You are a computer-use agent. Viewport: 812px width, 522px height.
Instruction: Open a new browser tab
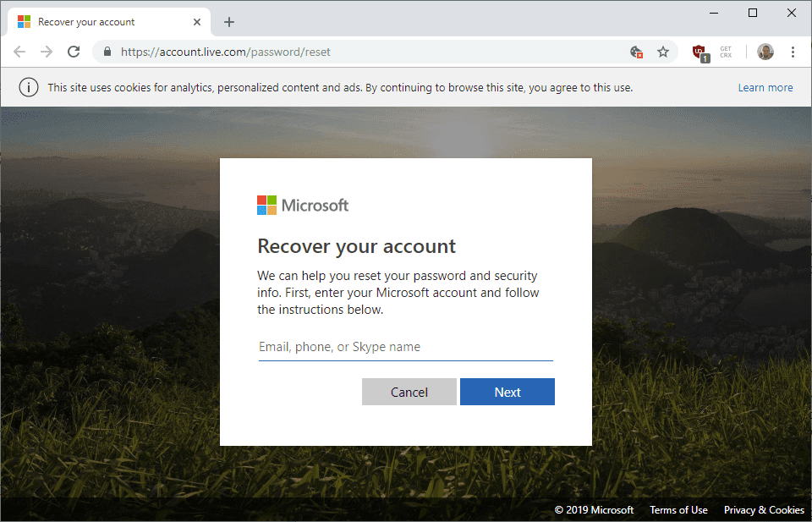229,22
